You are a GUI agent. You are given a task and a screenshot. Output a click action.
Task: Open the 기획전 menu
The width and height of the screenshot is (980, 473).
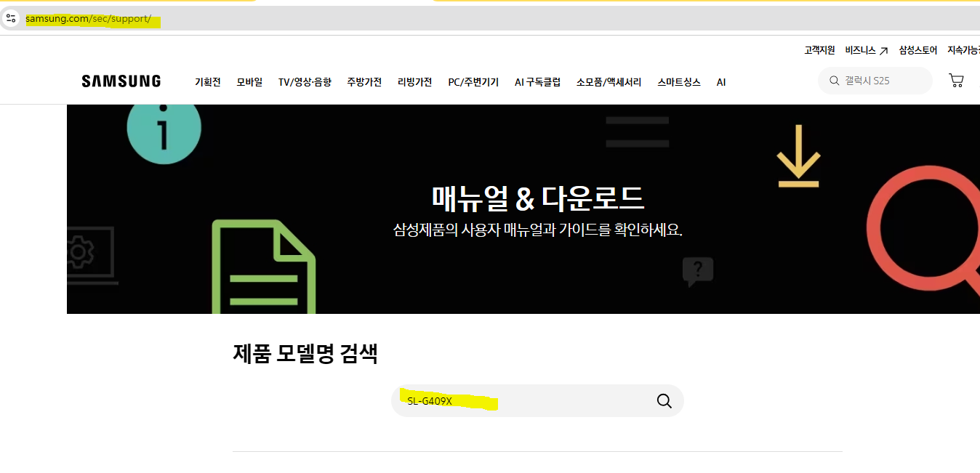207,82
